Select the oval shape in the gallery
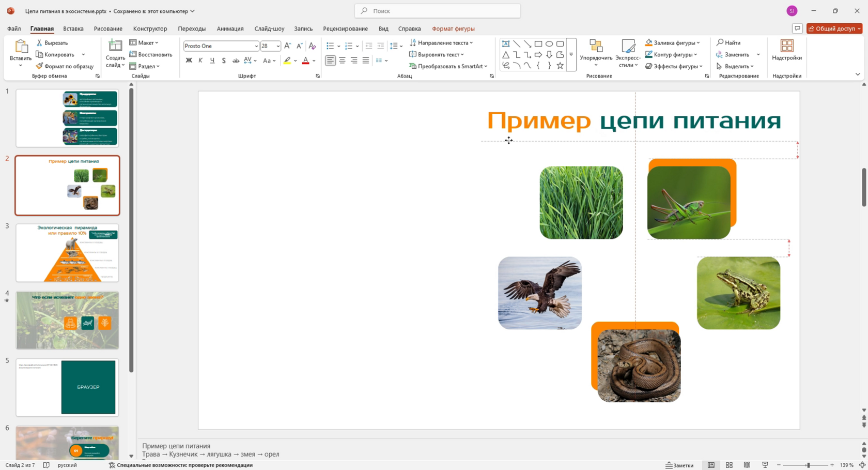The image size is (868, 470). coord(549,44)
